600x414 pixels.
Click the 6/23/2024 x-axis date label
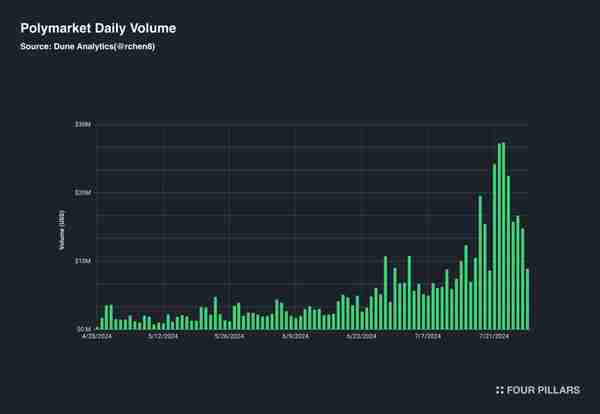click(361, 336)
